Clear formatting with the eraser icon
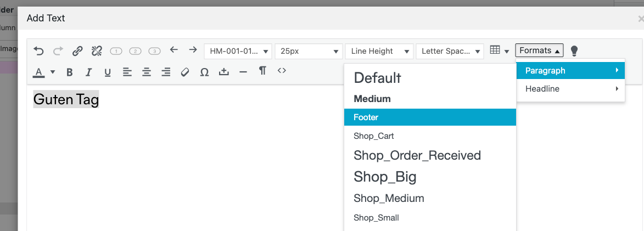This screenshot has height=231, width=644. click(185, 72)
